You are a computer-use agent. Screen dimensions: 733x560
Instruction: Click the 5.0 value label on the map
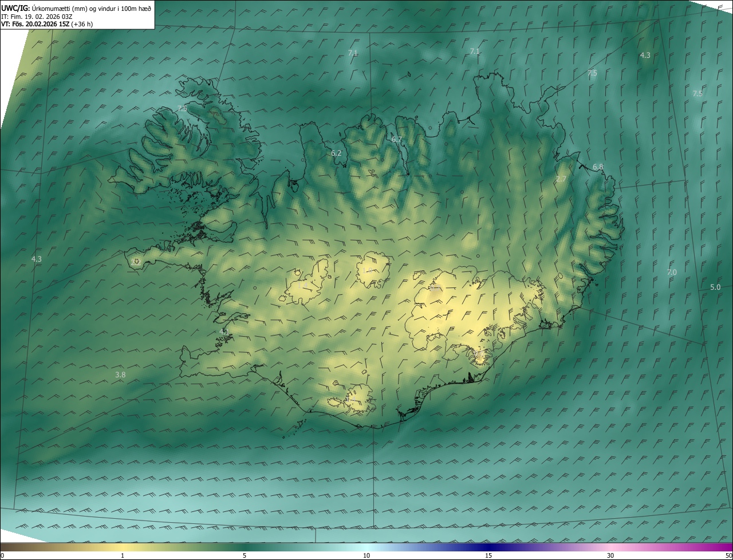715,287
